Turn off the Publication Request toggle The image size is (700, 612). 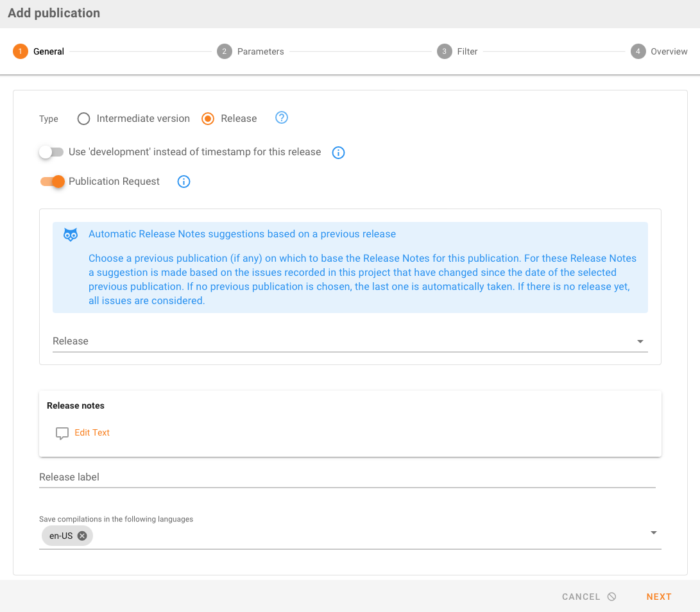coord(53,182)
